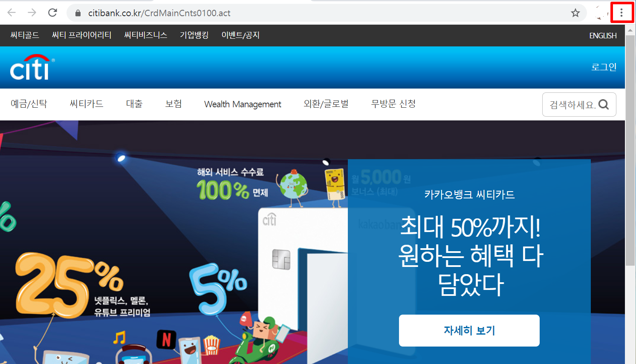Click the blue 5% balloon graphic
This screenshot has height=364, width=636.
(217, 289)
